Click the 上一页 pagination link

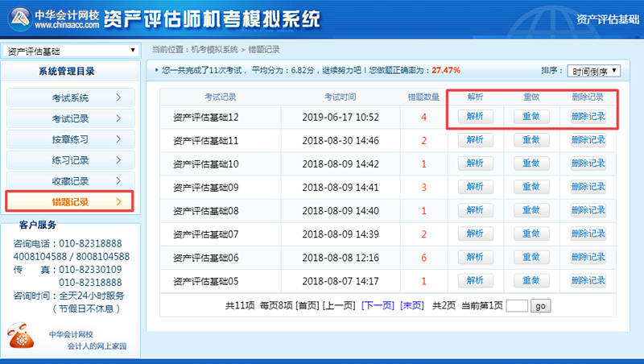point(339,306)
